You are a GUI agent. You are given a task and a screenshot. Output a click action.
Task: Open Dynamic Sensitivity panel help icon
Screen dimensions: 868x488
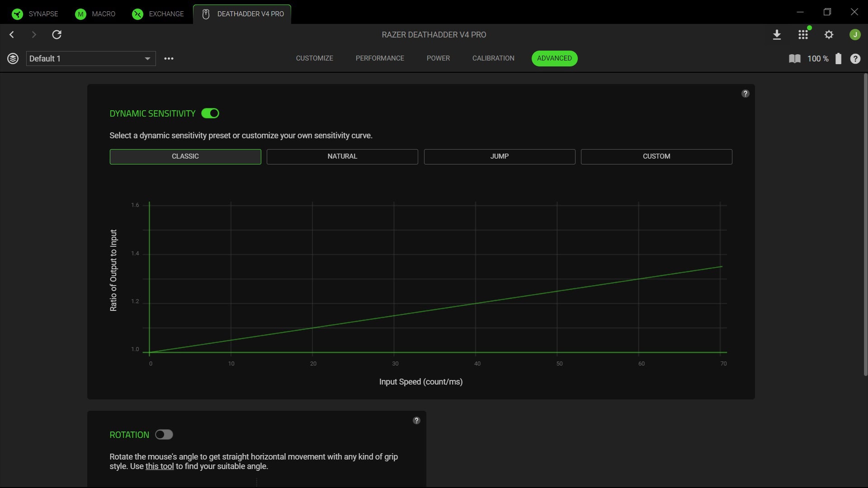745,94
